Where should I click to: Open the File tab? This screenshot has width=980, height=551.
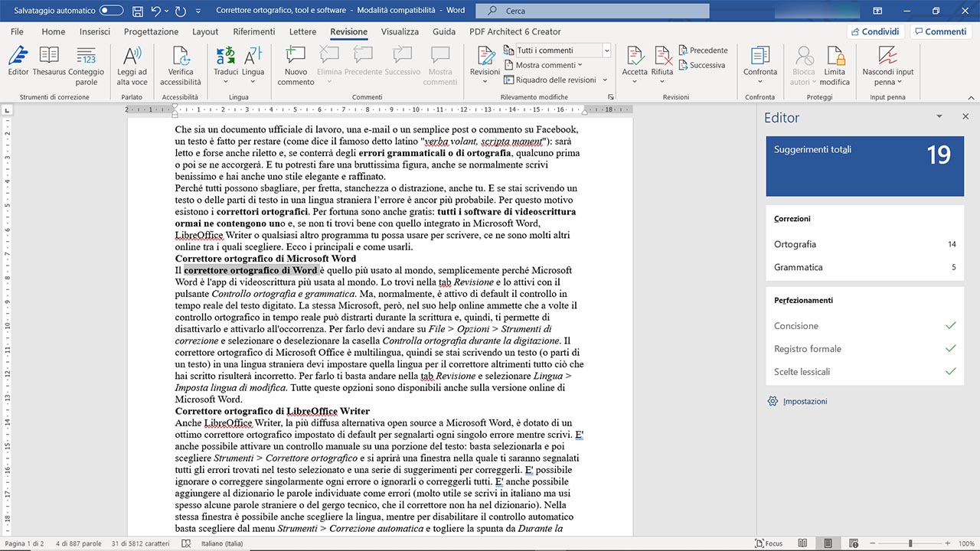[17, 31]
